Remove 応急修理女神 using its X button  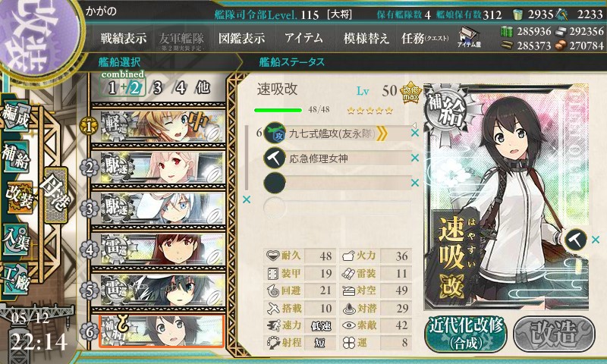click(x=414, y=158)
